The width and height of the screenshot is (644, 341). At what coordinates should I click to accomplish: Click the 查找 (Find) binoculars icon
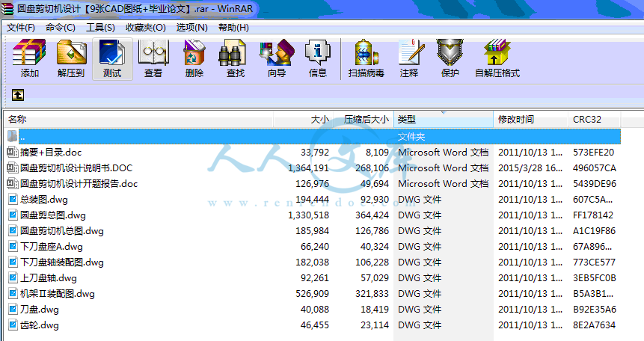click(232, 52)
